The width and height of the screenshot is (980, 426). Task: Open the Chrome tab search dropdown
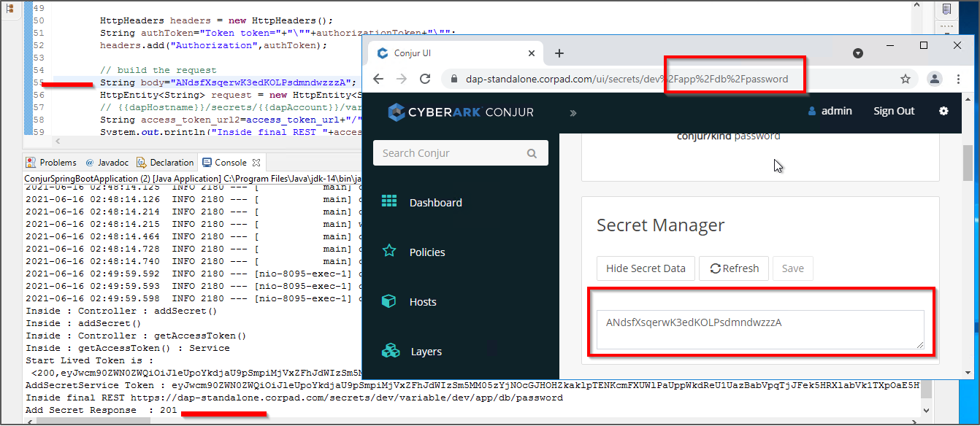[x=858, y=53]
